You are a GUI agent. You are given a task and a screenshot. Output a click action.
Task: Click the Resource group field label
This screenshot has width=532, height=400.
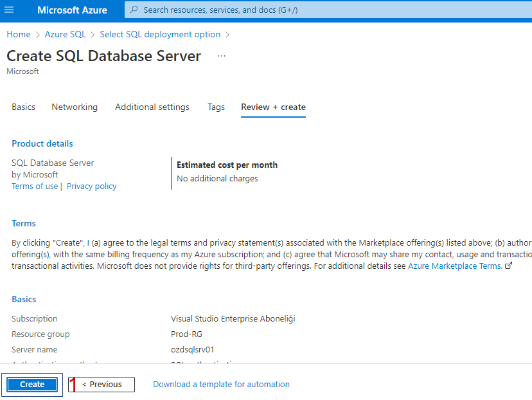coord(40,334)
